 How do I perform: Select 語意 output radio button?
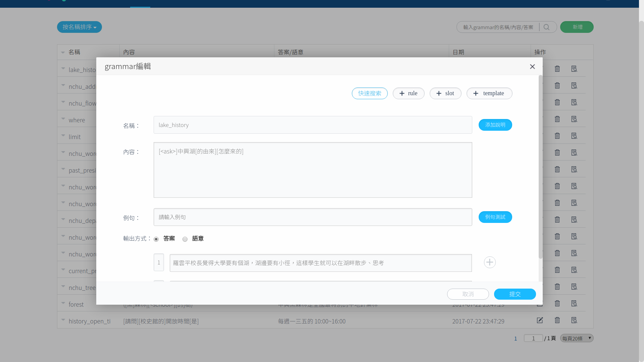pos(185,239)
